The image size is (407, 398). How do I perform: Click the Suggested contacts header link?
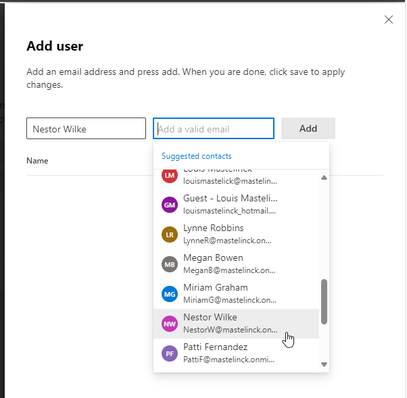[196, 156]
